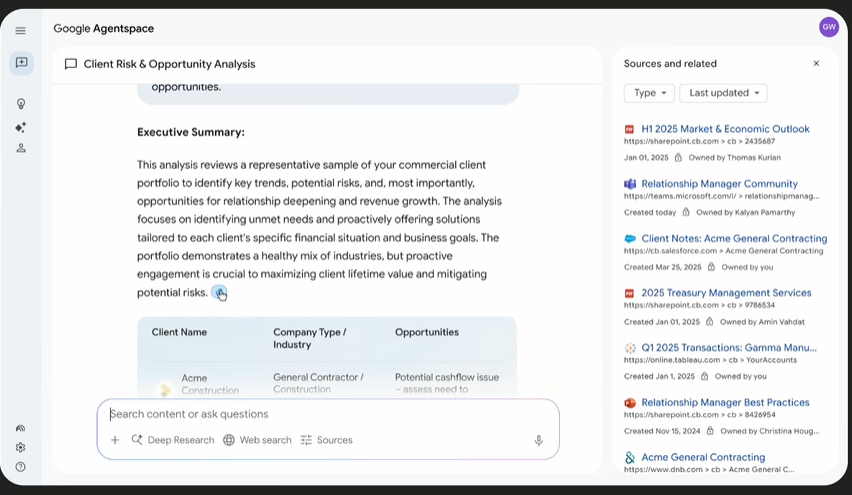This screenshot has height=495, width=852.
Task: Click the Company Type / Industry column header
Action: coord(309,338)
